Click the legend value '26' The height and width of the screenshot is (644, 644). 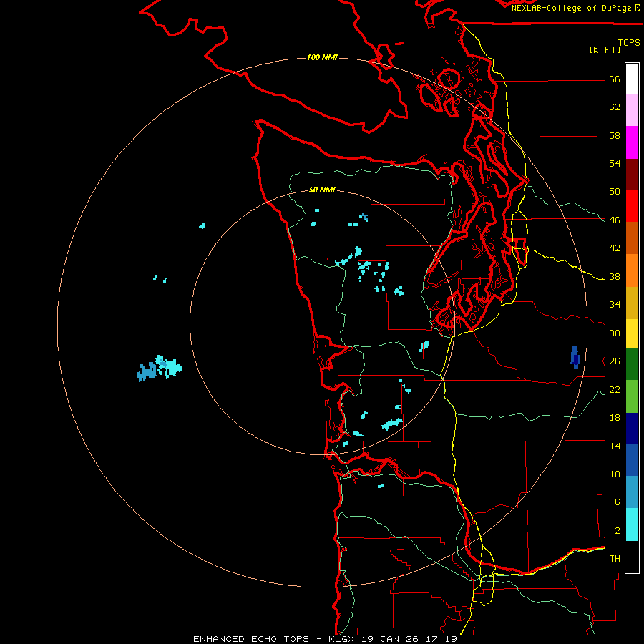pos(615,361)
